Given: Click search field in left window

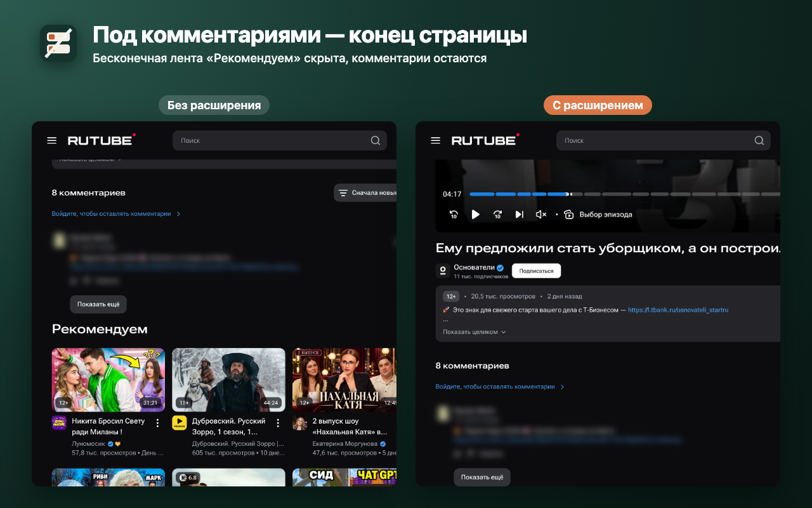Looking at the screenshot, I should pyautogui.click(x=280, y=140).
